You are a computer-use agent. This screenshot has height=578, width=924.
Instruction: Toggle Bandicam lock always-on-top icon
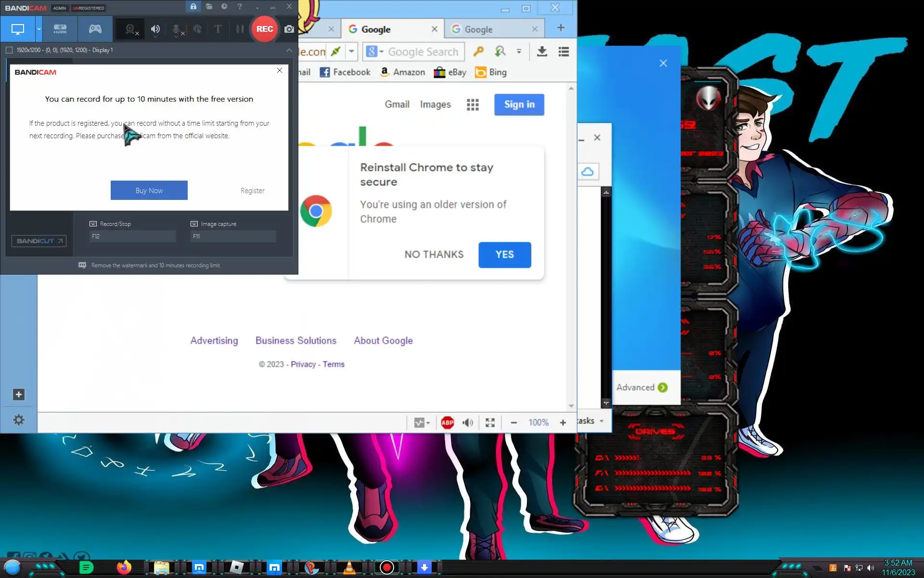pos(193,7)
